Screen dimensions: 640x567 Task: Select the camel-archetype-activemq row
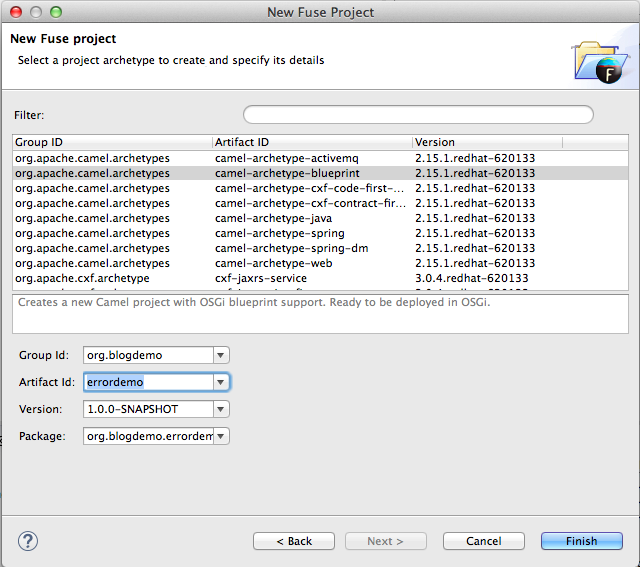pyautogui.click(x=320, y=158)
